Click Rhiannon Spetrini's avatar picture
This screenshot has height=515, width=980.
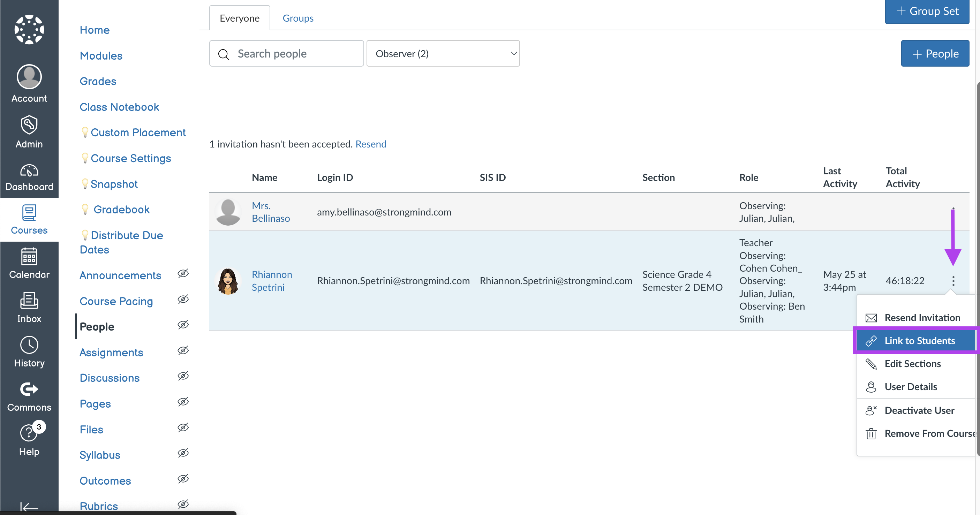pyautogui.click(x=228, y=281)
